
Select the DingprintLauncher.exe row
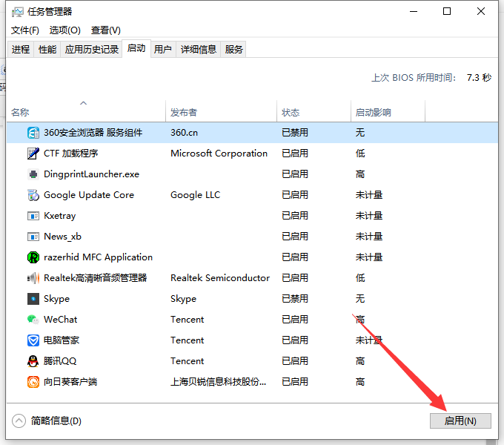[x=91, y=174]
